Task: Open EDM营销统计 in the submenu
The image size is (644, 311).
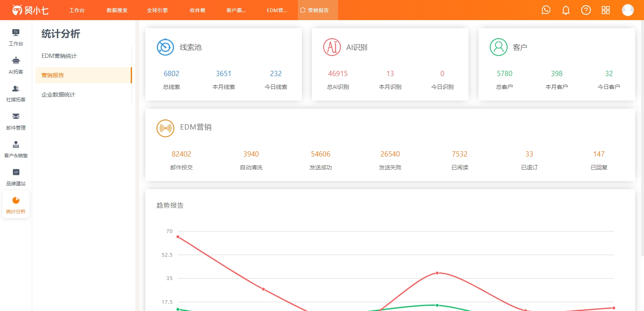Action: click(83, 56)
